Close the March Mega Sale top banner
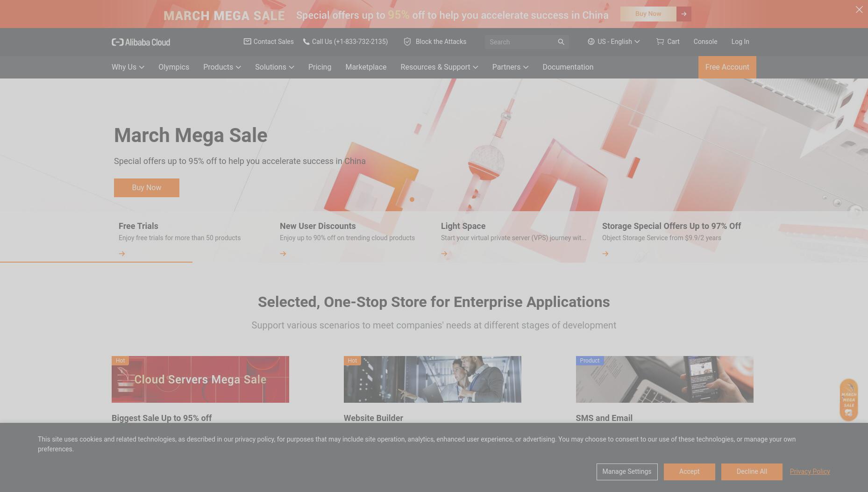 click(x=859, y=9)
